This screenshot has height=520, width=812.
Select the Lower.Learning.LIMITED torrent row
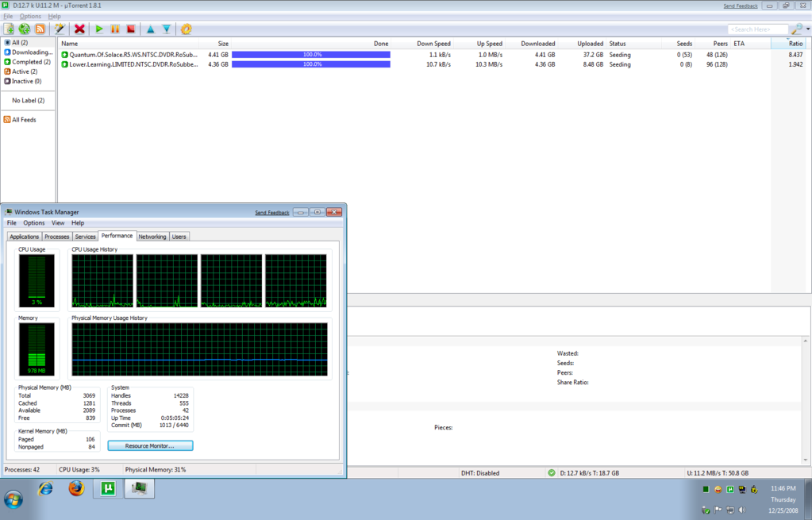[433, 64]
